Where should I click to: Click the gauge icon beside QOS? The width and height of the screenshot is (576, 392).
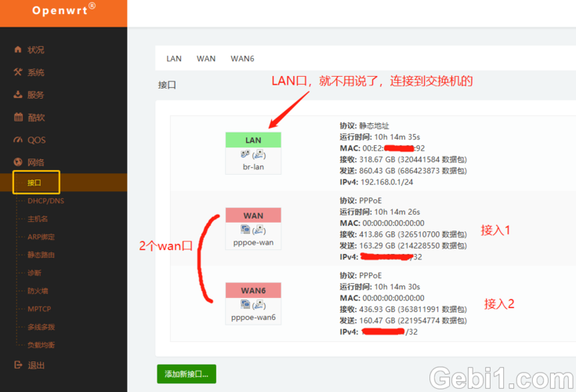(x=17, y=140)
